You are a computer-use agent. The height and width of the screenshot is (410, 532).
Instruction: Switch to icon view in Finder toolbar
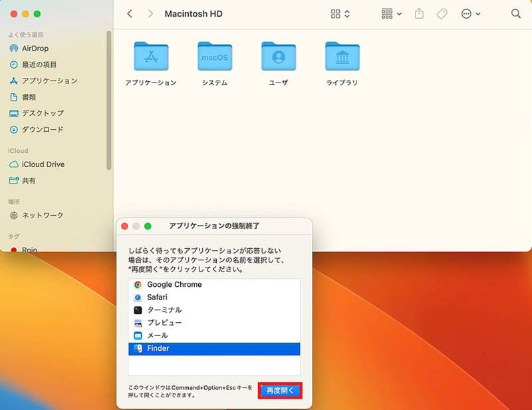(335, 13)
